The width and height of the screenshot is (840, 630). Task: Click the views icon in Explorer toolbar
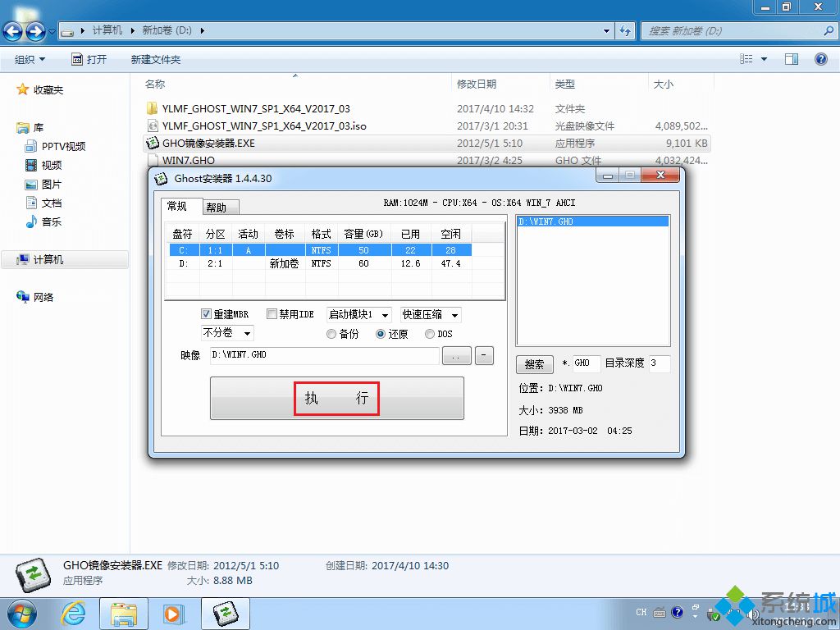pos(745,58)
